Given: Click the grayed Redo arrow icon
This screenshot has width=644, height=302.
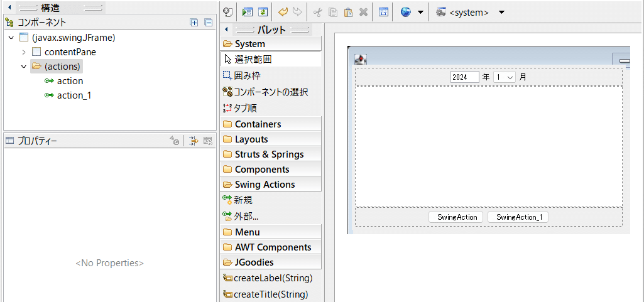Looking at the screenshot, I should coord(297,13).
